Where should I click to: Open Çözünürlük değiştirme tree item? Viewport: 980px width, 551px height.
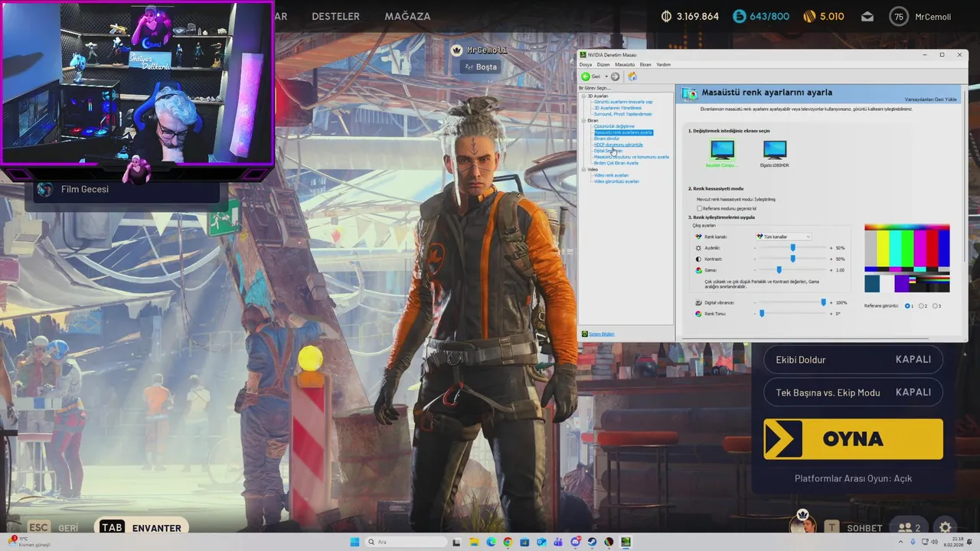614,126
